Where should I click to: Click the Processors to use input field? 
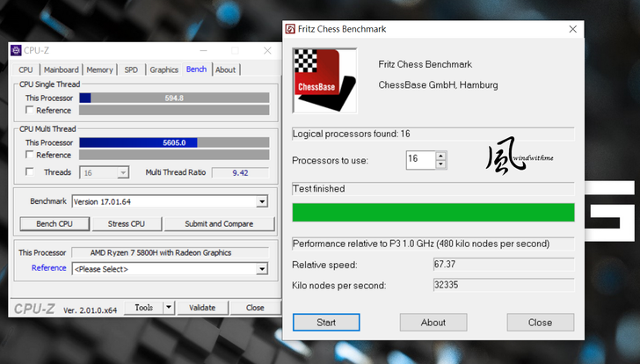421,160
